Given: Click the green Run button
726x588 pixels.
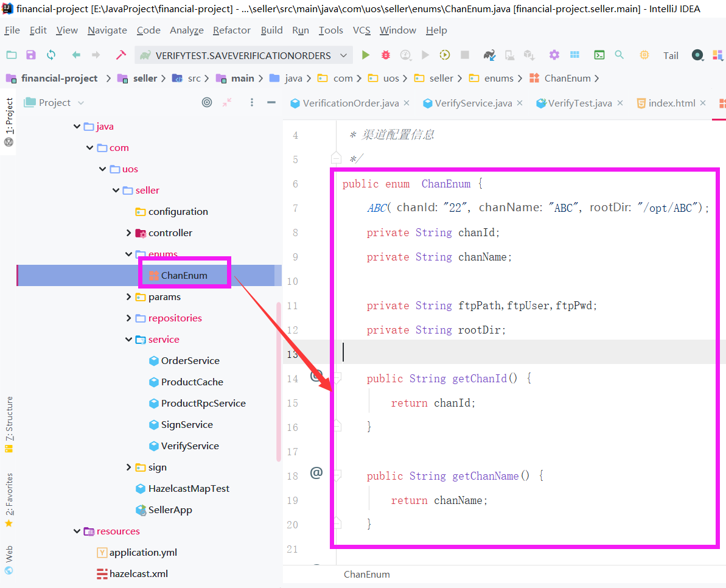Looking at the screenshot, I should pos(365,55).
